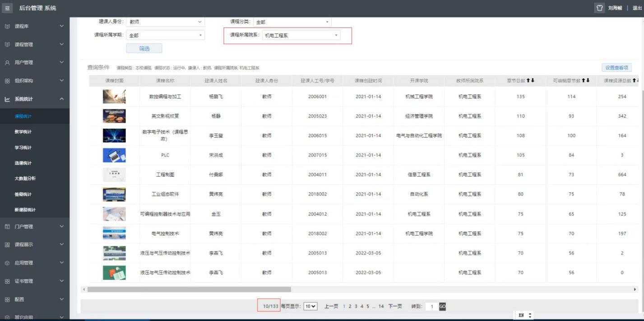Click the 用户管理 person icon
The width and height of the screenshot is (644, 321).
pyautogui.click(x=7, y=63)
